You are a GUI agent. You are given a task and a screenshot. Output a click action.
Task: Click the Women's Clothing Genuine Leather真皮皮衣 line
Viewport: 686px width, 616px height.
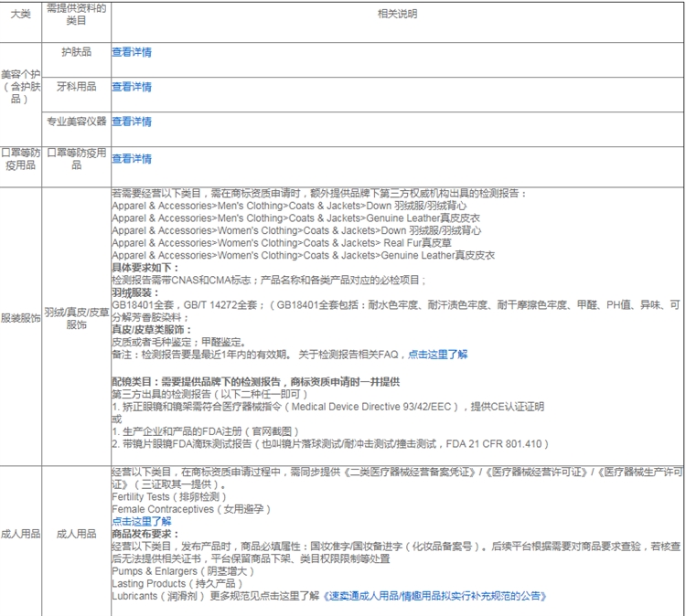(x=303, y=255)
